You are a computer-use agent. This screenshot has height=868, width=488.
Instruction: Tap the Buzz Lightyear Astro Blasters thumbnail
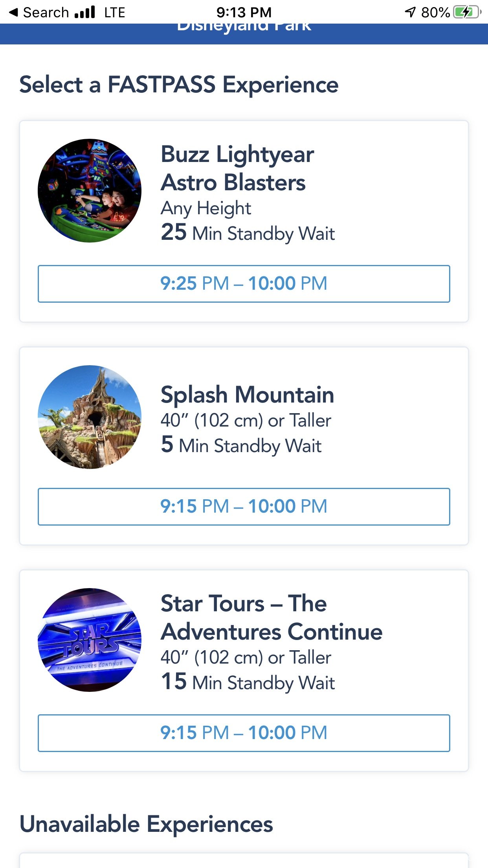90,191
